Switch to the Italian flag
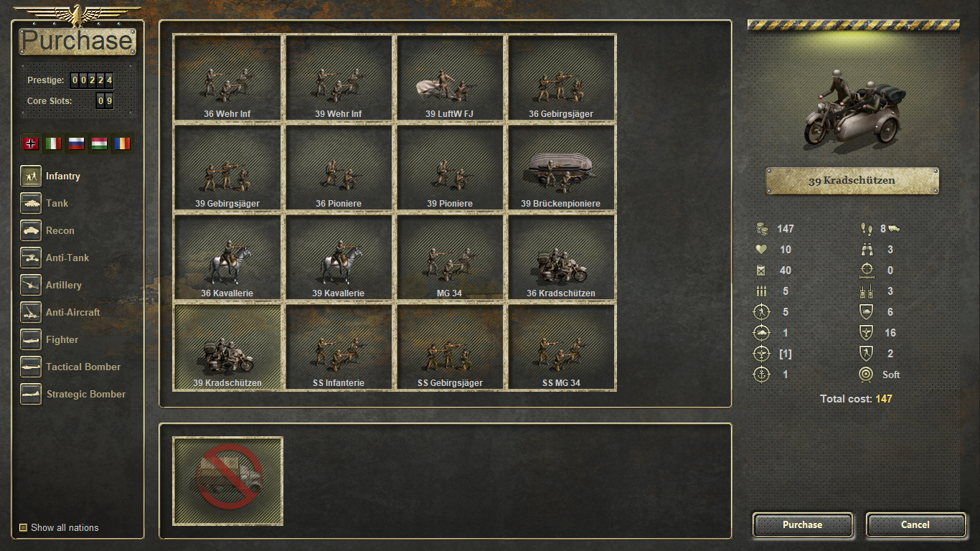980x551 pixels. (x=54, y=143)
